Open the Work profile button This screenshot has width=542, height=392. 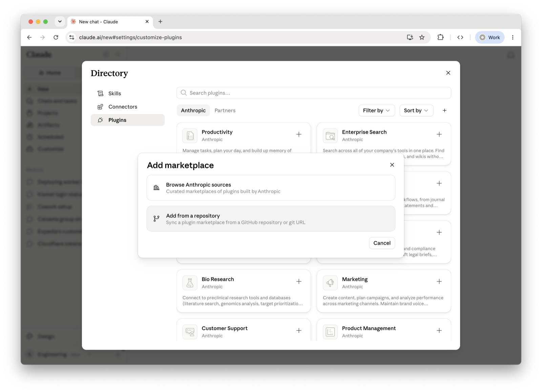(490, 37)
